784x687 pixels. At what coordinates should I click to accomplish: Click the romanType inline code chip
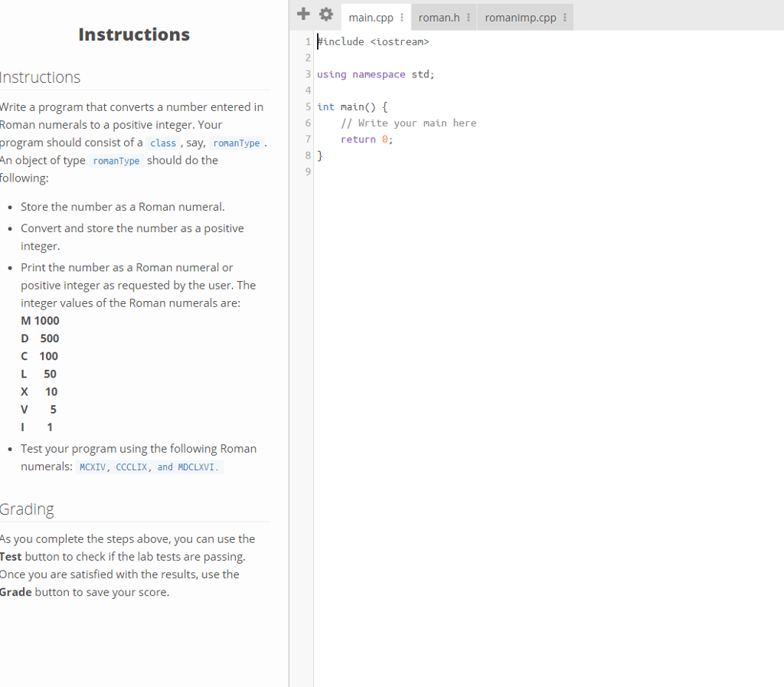click(x=237, y=142)
